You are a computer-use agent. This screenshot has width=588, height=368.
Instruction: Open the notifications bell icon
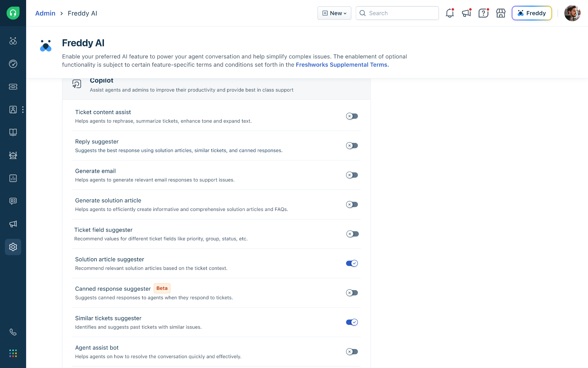pyautogui.click(x=450, y=13)
